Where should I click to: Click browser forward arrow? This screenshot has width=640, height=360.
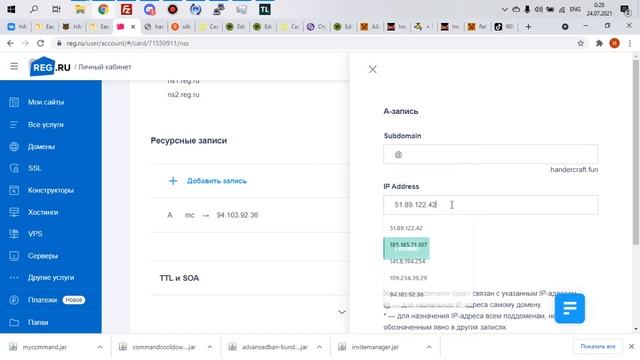(25, 43)
